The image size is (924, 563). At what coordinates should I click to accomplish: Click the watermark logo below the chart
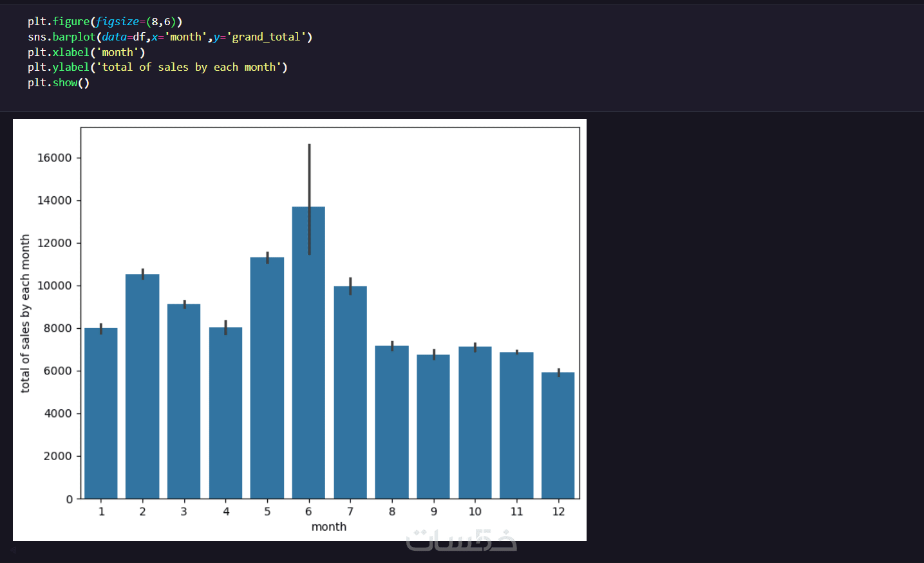click(461, 540)
